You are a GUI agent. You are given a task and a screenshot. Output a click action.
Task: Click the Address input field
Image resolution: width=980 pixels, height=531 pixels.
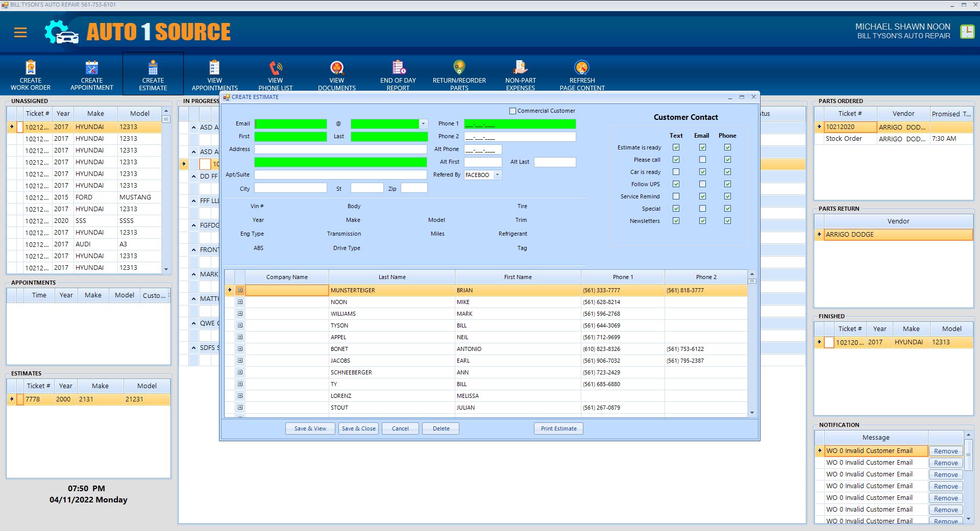(340, 149)
